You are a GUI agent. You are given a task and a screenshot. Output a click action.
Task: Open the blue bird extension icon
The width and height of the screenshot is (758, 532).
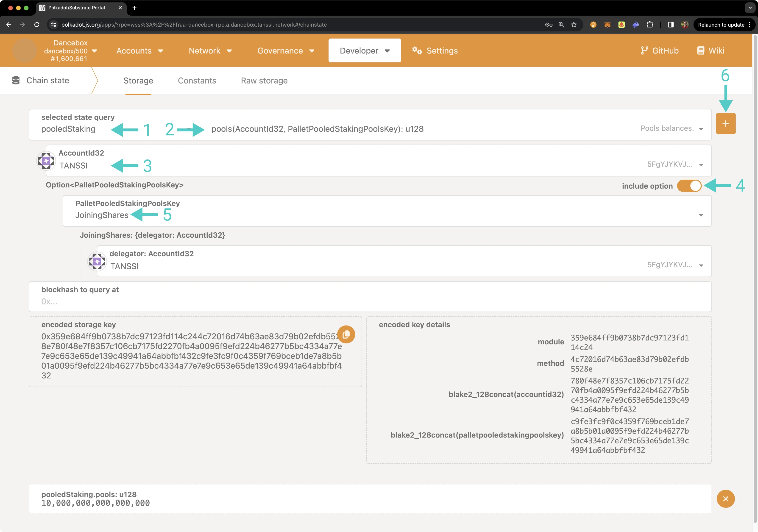point(635,25)
